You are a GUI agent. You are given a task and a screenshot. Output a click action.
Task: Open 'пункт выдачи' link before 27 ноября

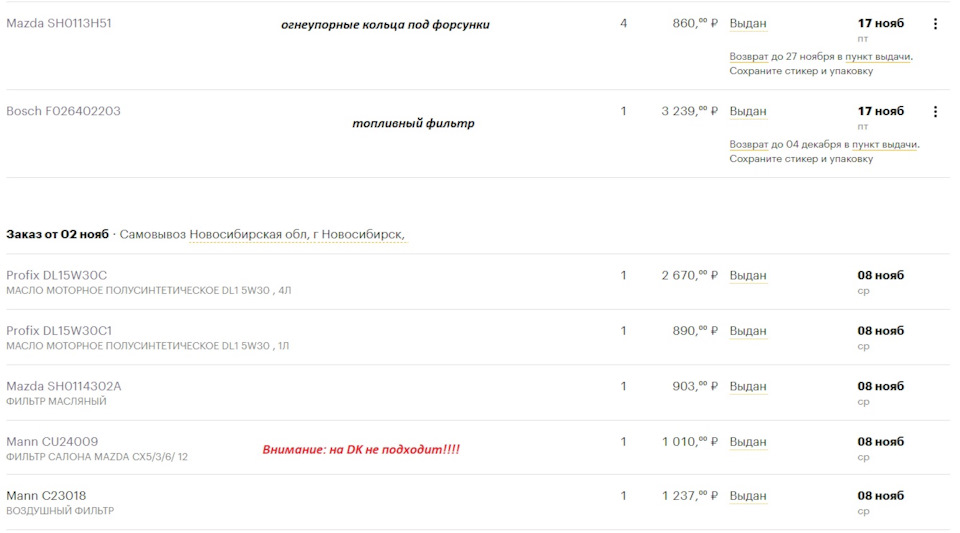877,56
